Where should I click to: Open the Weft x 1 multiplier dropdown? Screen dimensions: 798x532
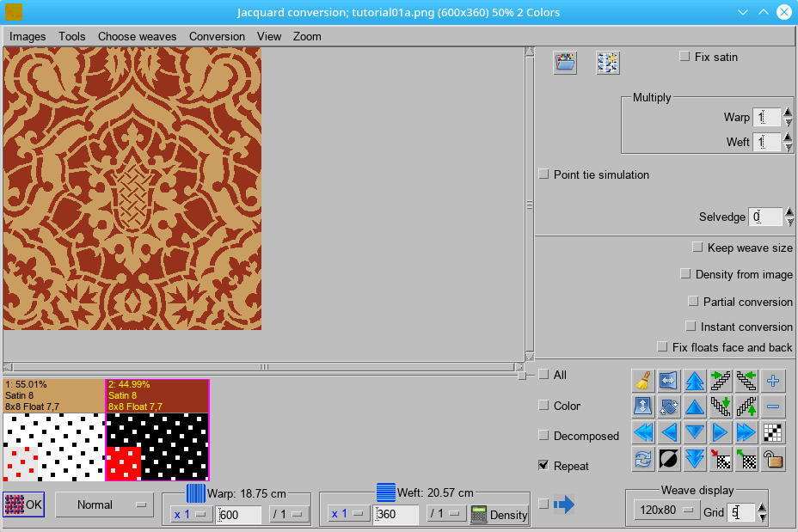click(x=348, y=514)
